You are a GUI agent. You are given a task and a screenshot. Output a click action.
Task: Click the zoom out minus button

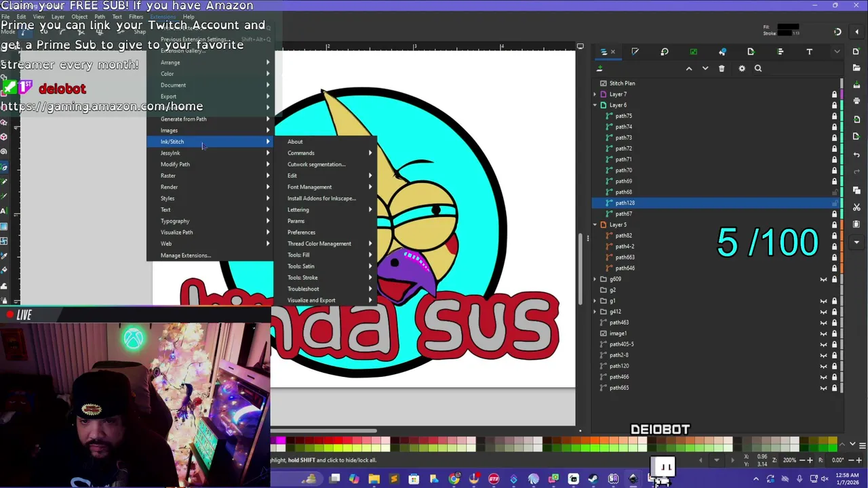[x=801, y=460]
